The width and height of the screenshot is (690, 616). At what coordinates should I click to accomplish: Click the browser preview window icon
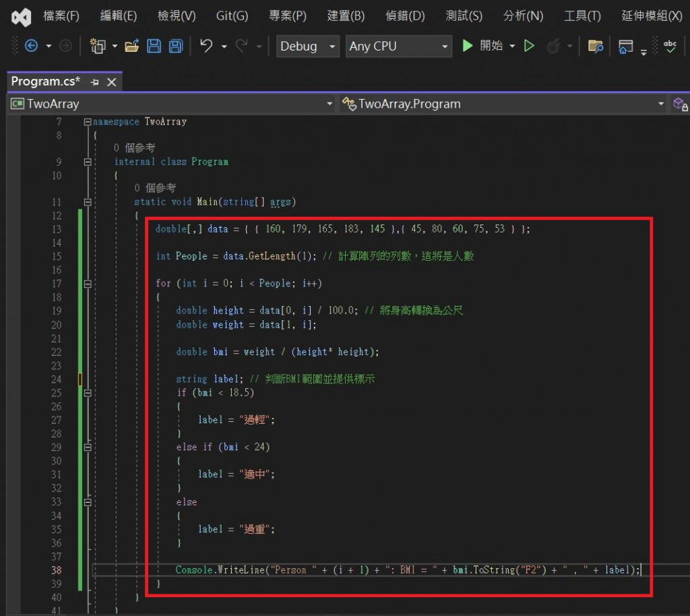tap(625, 47)
